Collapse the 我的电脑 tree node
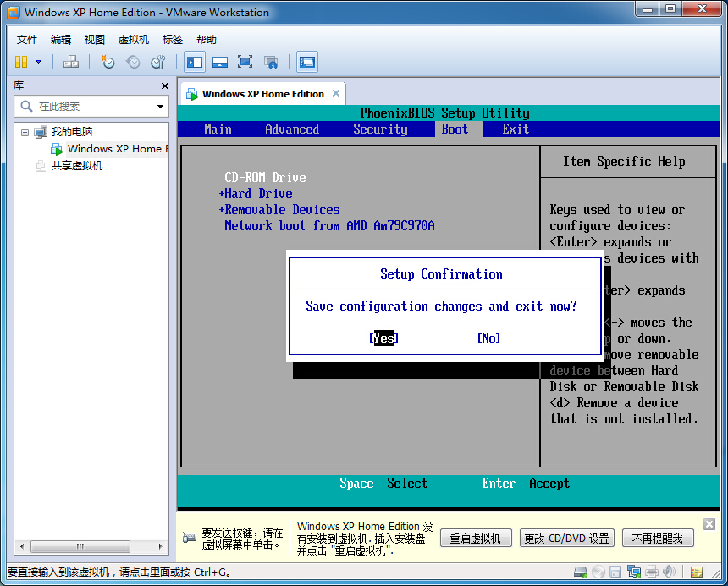This screenshot has width=728, height=586. (x=24, y=131)
